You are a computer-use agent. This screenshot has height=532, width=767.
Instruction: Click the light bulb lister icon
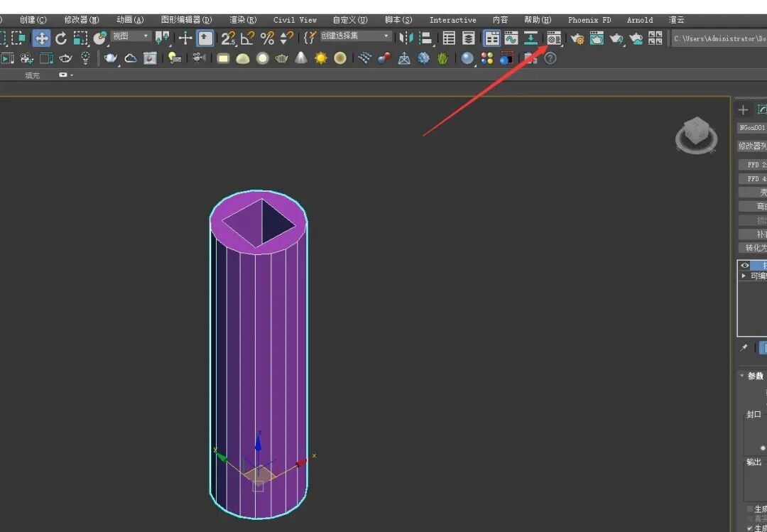pos(175,59)
